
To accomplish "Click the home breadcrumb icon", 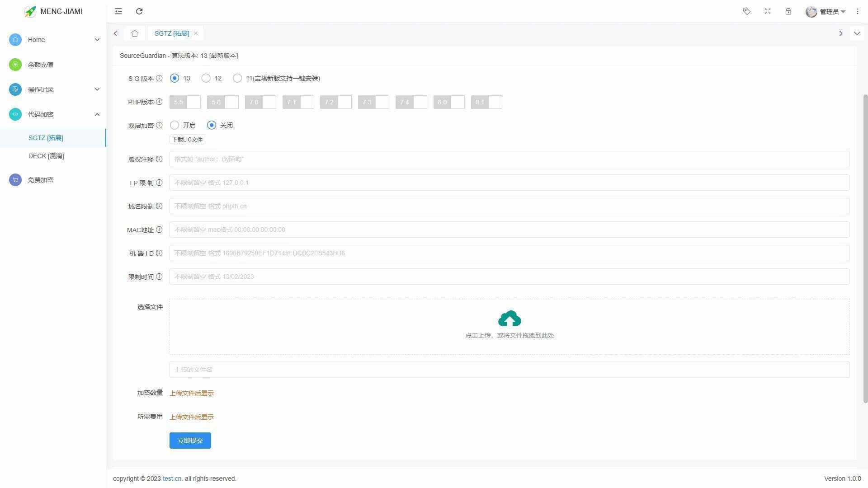I will (134, 33).
